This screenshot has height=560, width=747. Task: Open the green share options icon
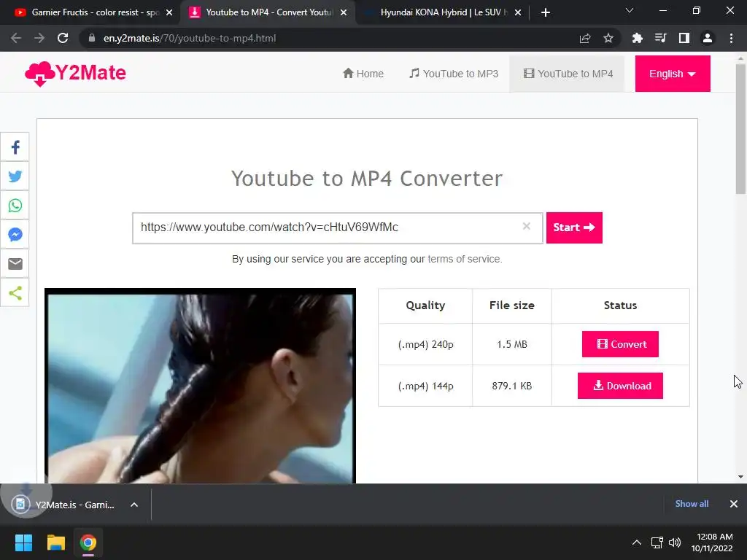click(15, 292)
